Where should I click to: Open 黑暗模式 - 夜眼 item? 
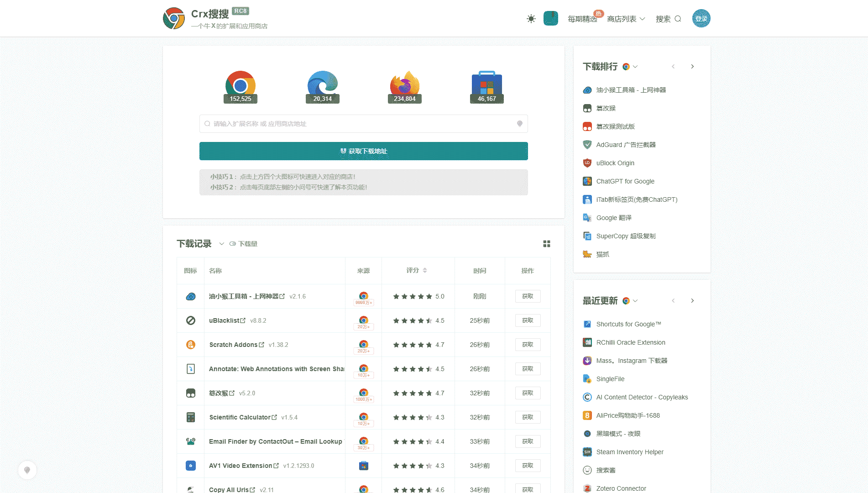click(612, 434)
